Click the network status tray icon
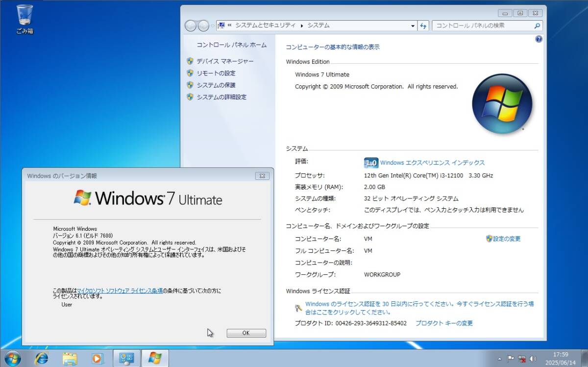 pyautogui.click(x=522, y=359)
